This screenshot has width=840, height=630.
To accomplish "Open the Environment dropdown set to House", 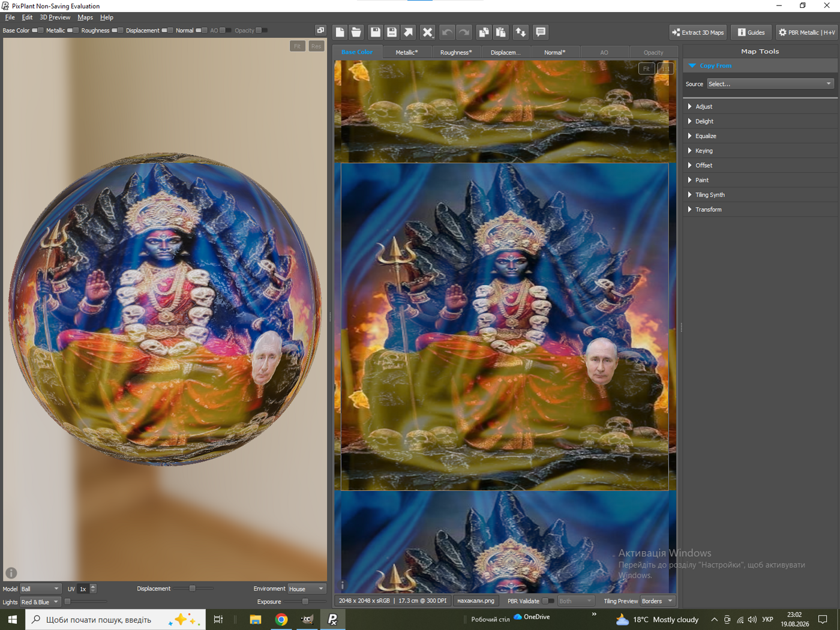I will pos(307,589).
